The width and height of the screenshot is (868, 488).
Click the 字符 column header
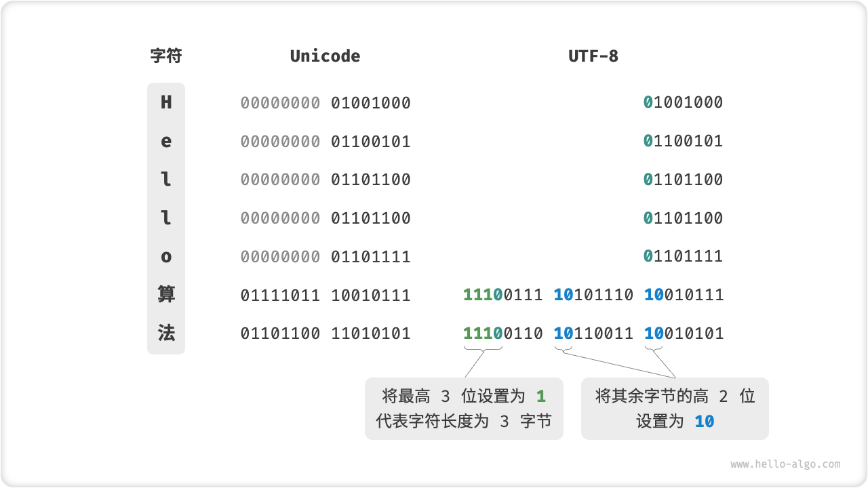click(x=166, y=56)
